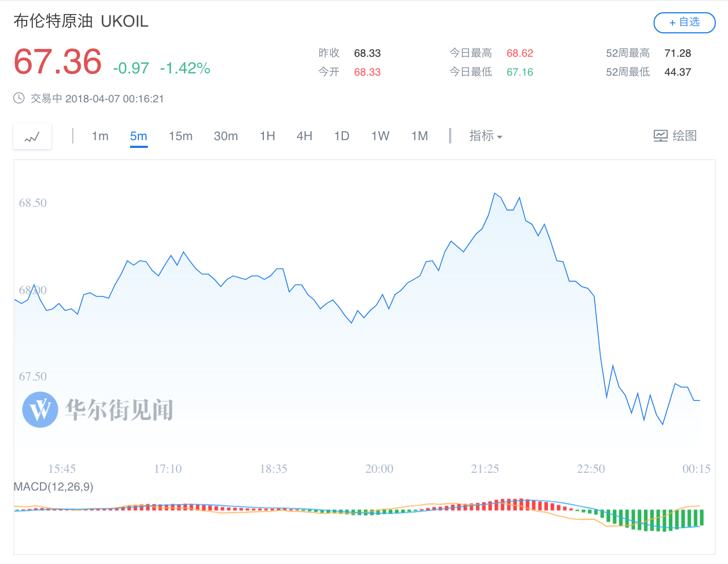Click the current price 67.36
Viewport: 728px width, 564px height.
tap(58, 62)
